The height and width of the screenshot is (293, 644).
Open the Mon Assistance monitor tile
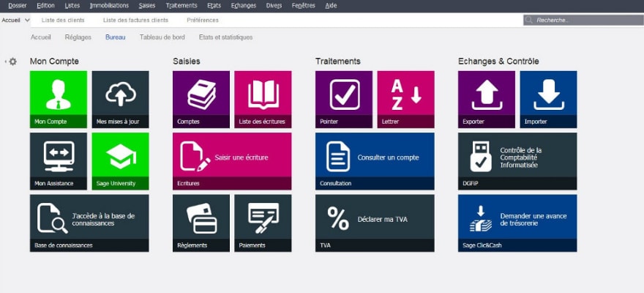pos(58,160)
